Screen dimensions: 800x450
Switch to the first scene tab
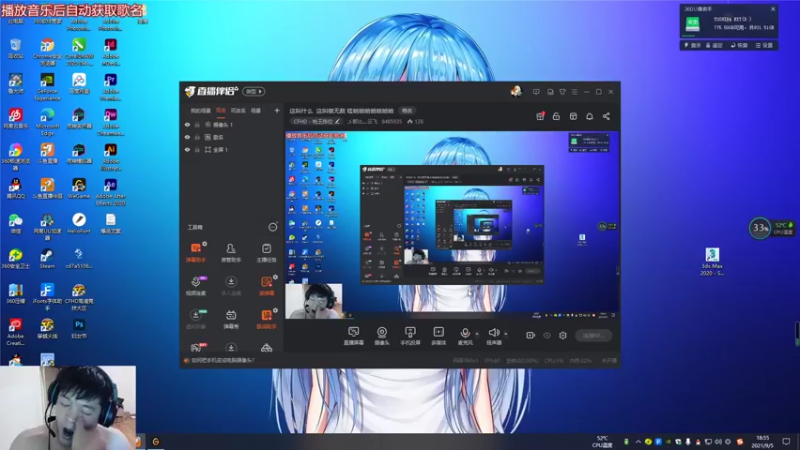point(201,110)
